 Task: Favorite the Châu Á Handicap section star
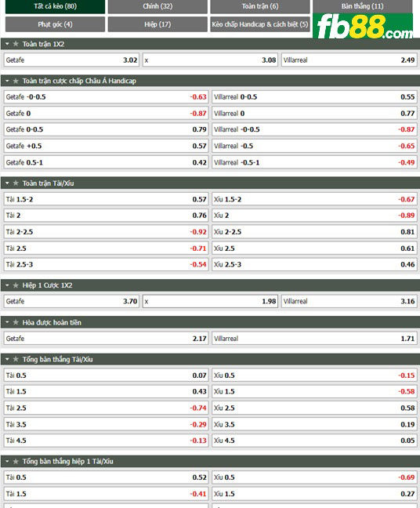16,81
